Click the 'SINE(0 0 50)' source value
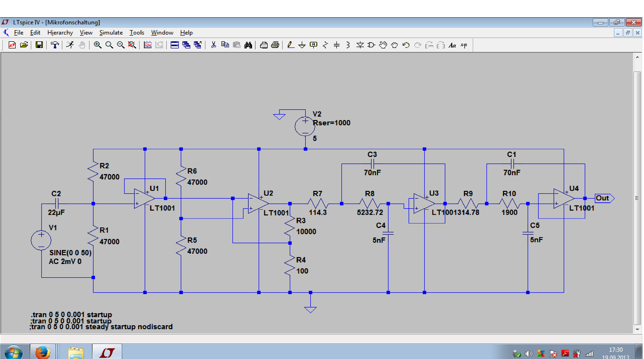This screenshot has height=359, width=644. click(70, 252)
